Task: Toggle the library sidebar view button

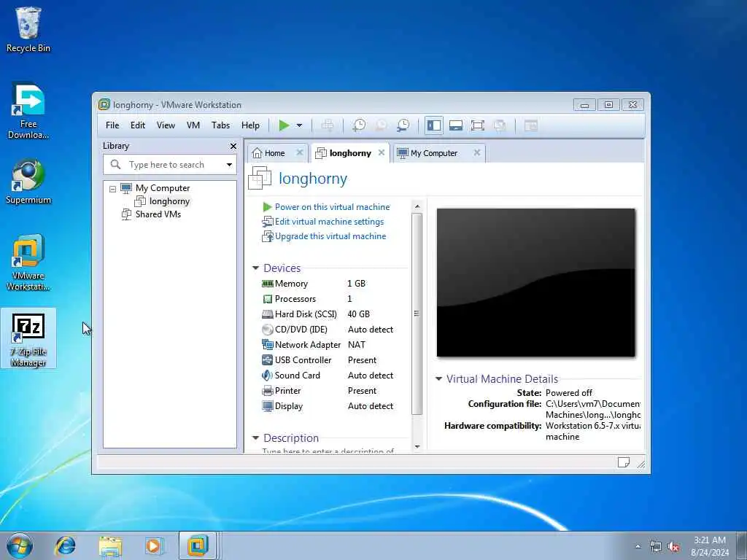Action: [x=434, y=125]
